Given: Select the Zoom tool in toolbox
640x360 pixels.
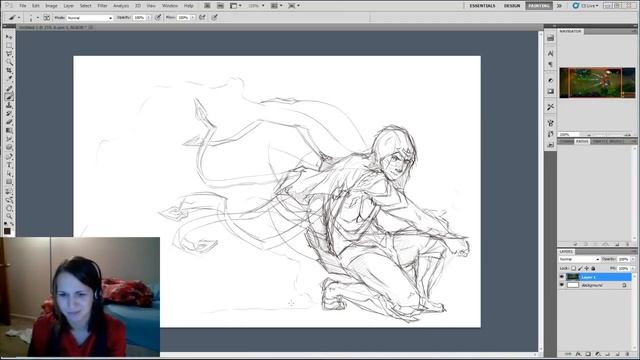Looking at the screenshot, I should [9, 216].
